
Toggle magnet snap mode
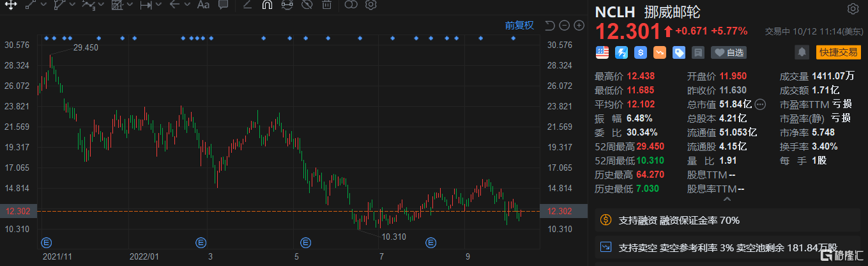tap(268, 5)
